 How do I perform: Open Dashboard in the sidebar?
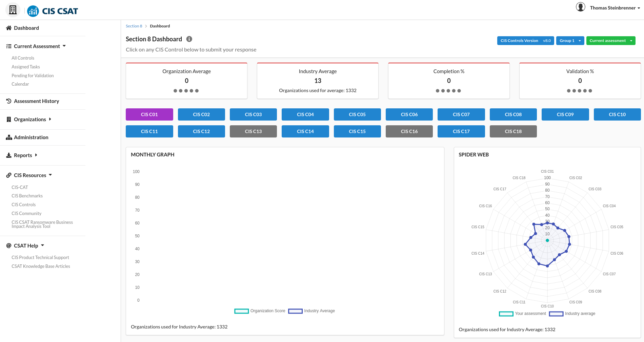click(26, 28)
